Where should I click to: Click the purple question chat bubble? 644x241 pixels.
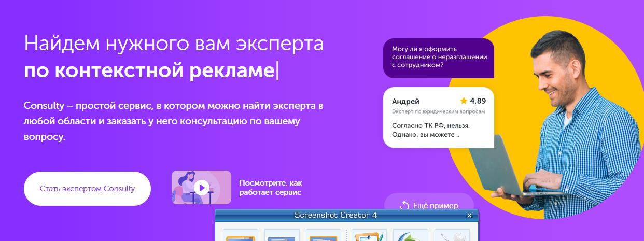(438, 58)
